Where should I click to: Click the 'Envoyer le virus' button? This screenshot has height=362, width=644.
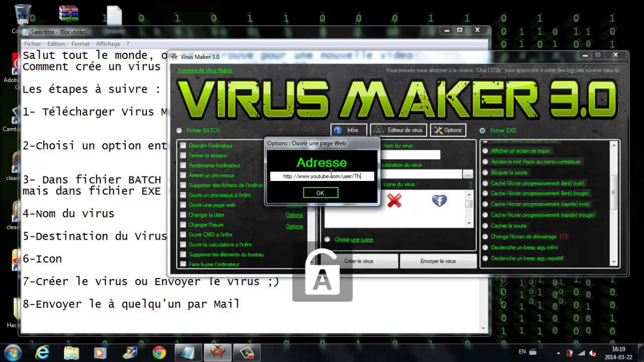coord(438,261)
